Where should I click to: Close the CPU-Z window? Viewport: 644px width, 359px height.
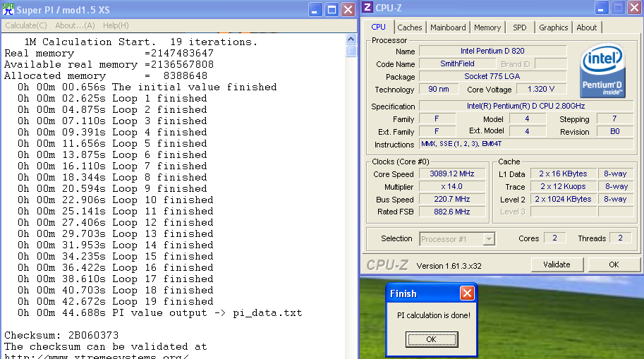coord(634,8)
